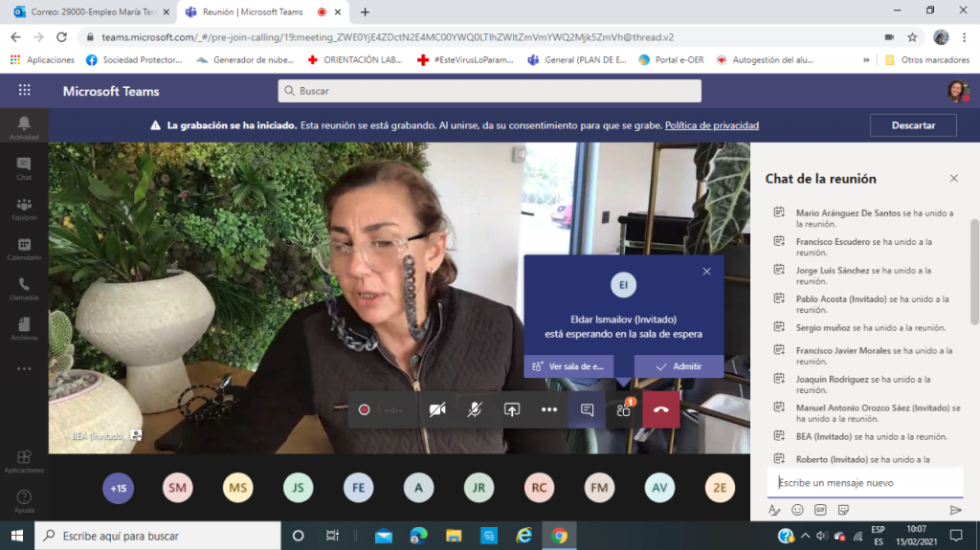Open the Calendario section in sidebar
The width and height of the screenshot is (980, 550).
[24, 250]
